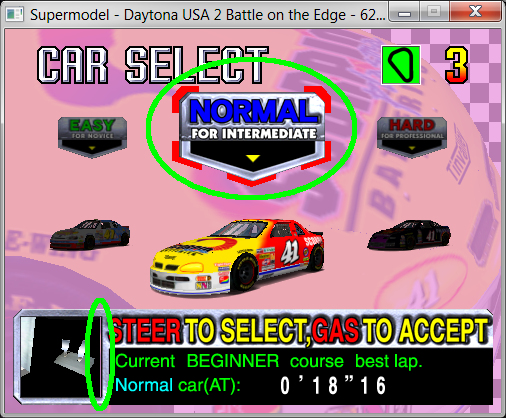Click the green course map icon
Image resolution: width=506 pixels, height=418 pixels.
(x=401, y=65)
